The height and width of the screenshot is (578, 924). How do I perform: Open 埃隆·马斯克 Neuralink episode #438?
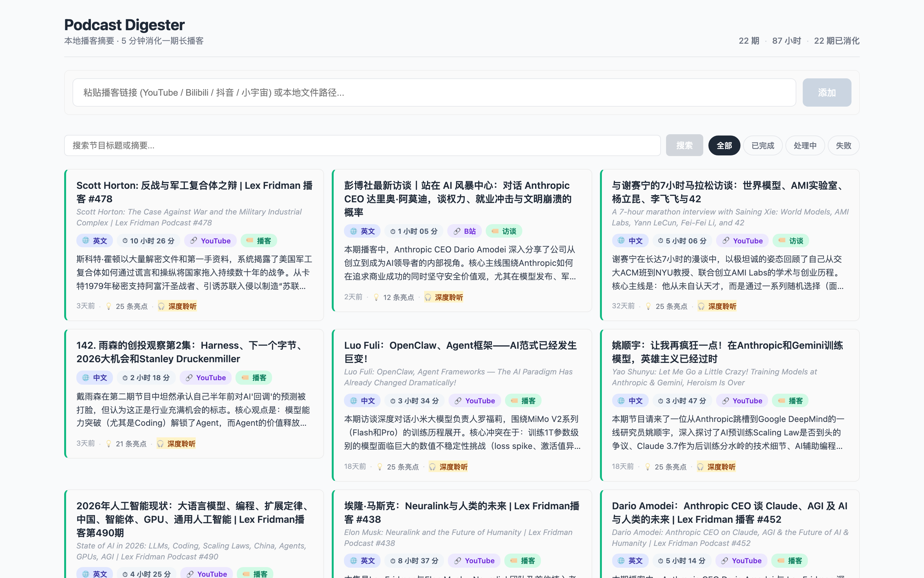click(x=462, y=512)
